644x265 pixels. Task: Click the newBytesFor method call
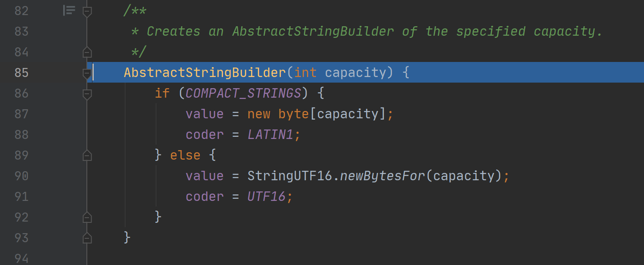click(382, 176)
